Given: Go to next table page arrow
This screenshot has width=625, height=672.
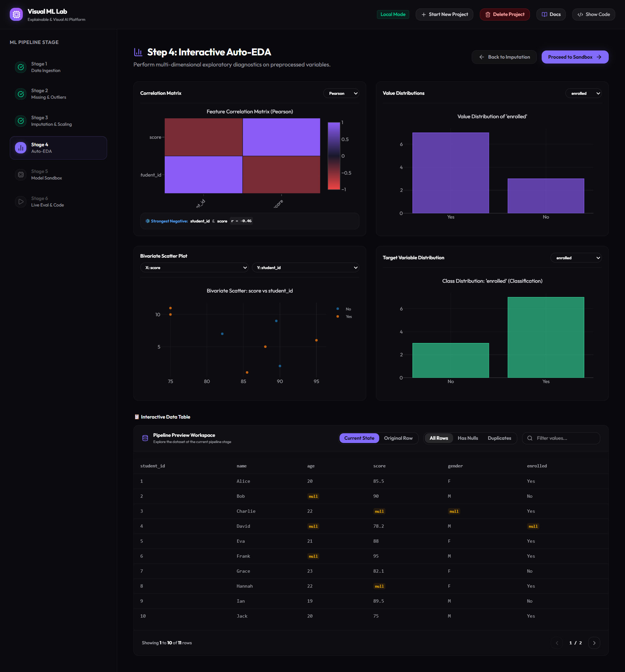Looking at the screenshot, I should click(594, 643).
